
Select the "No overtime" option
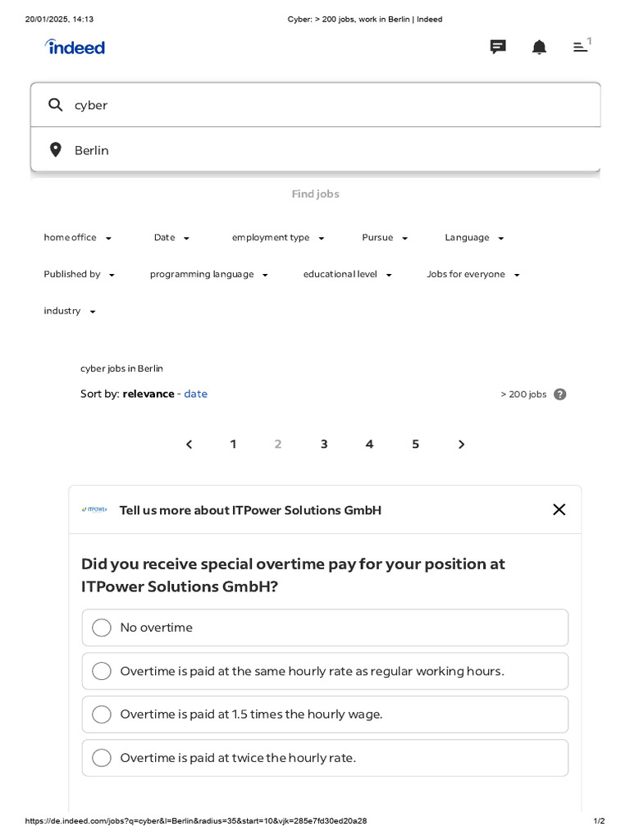tap(102, 628)
